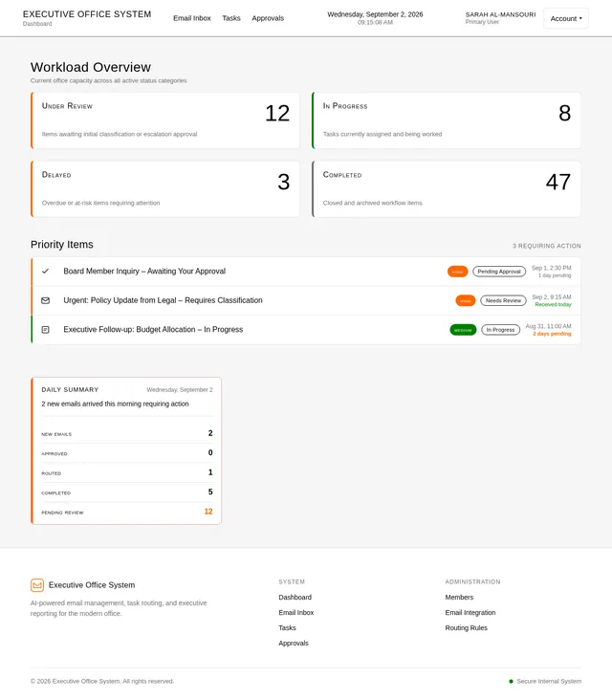Click '2 days pending' timestamp text
Screen dimensions: 612x700
(552, 334)
